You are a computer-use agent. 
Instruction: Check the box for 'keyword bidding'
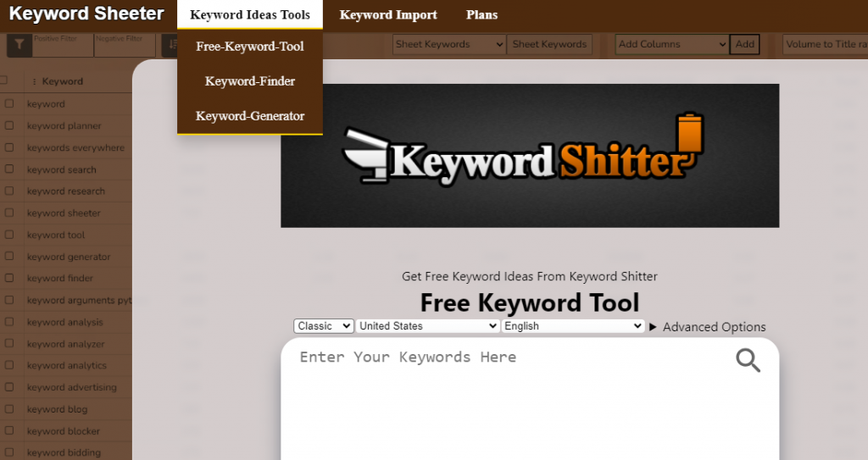9,452
